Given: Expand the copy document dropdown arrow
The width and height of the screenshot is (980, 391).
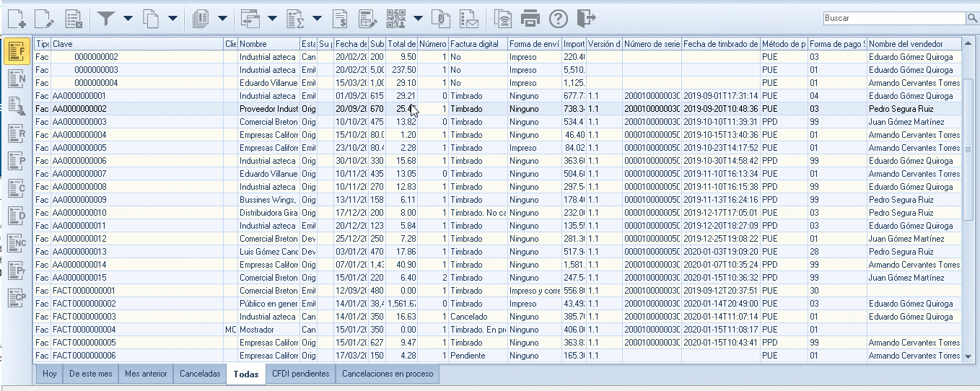Looking at the screenshot, I should pos(172,18).
